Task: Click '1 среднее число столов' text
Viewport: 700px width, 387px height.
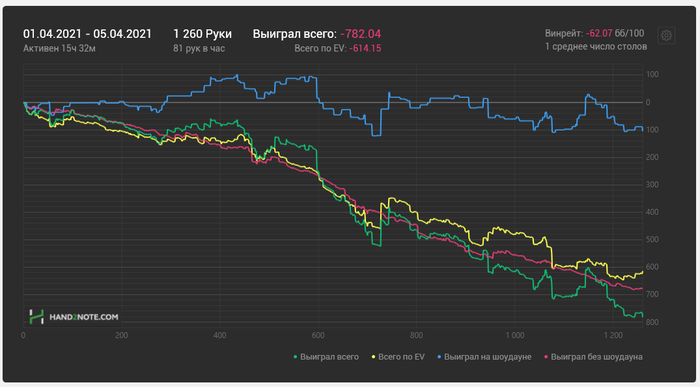Action: (596, 46)
